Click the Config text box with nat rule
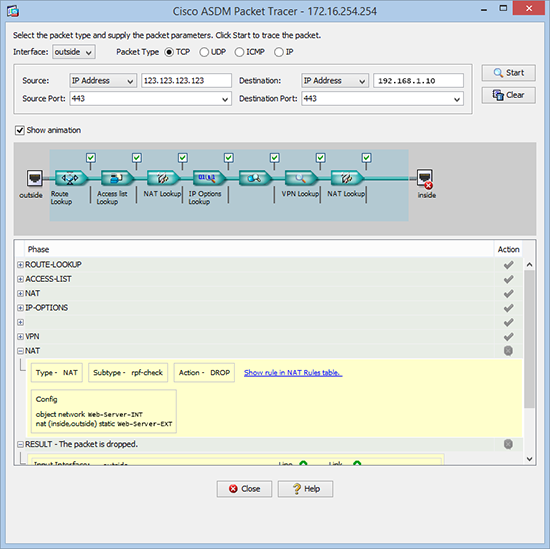The image size is (550, 549). pos(104,411)
